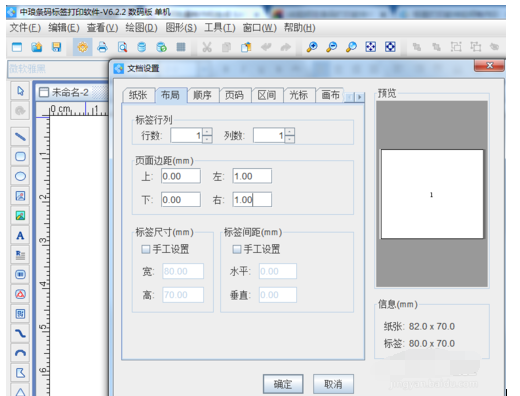
Task: Confirm settings with 确定 button
Action: [283, 384]
